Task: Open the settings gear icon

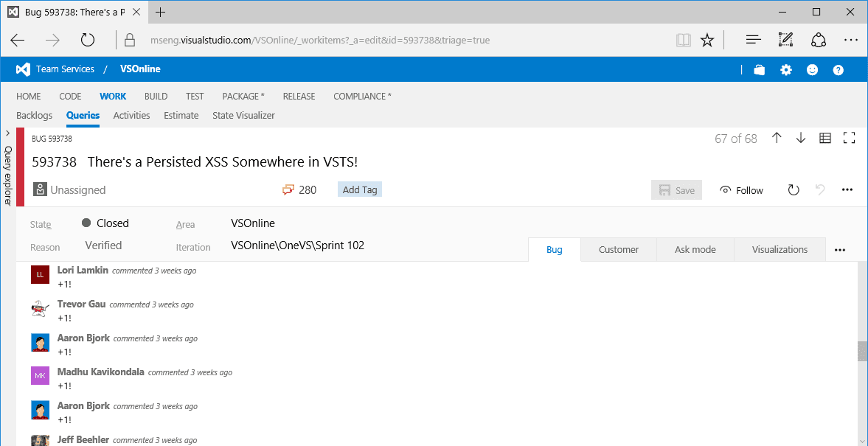Action: pos(786,70)
